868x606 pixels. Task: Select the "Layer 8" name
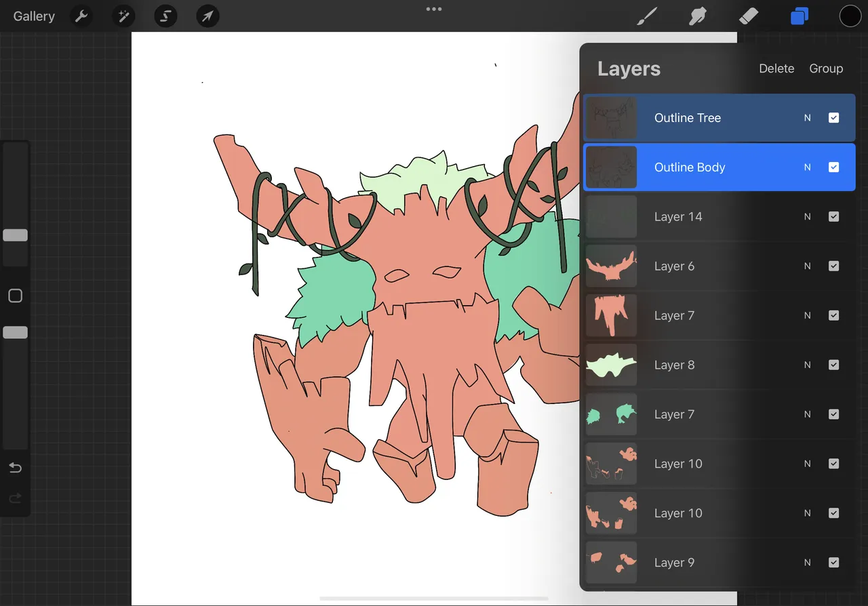coord(674,365)
